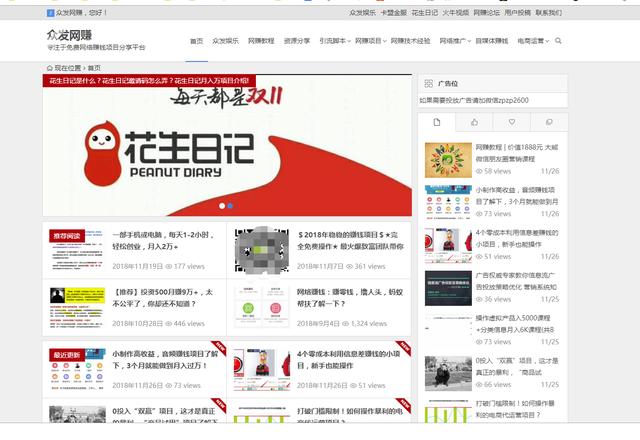The image size is (640, 440).
Task: Open main-list article 4个零成本利用信息差赚钱的小项目
Action: pyautogui.click(x=348, y=360)
